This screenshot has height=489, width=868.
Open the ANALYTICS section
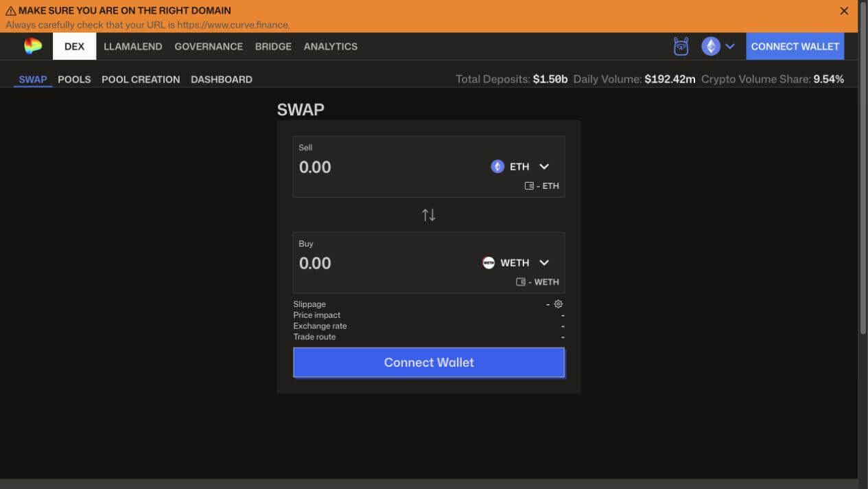coord(331,47)
